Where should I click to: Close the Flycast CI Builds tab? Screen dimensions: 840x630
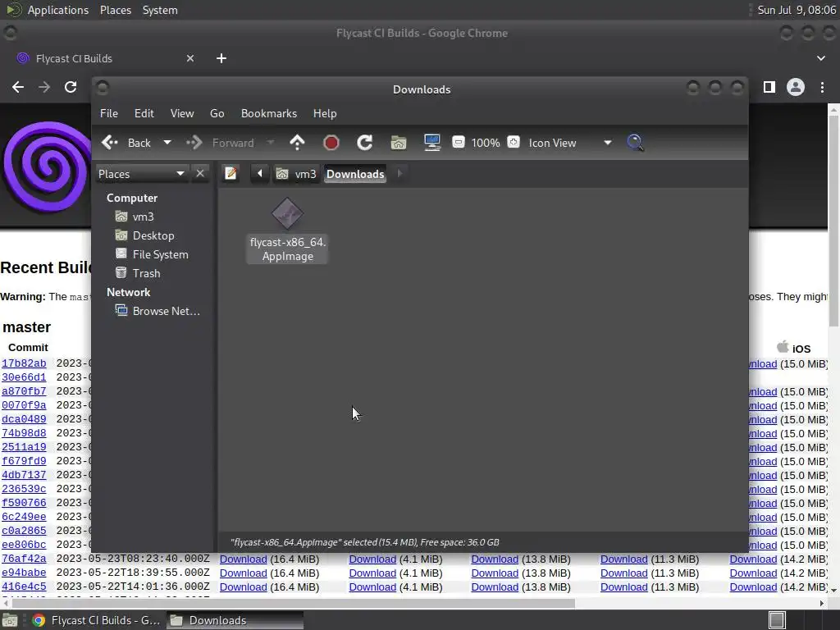coord(190,58)
